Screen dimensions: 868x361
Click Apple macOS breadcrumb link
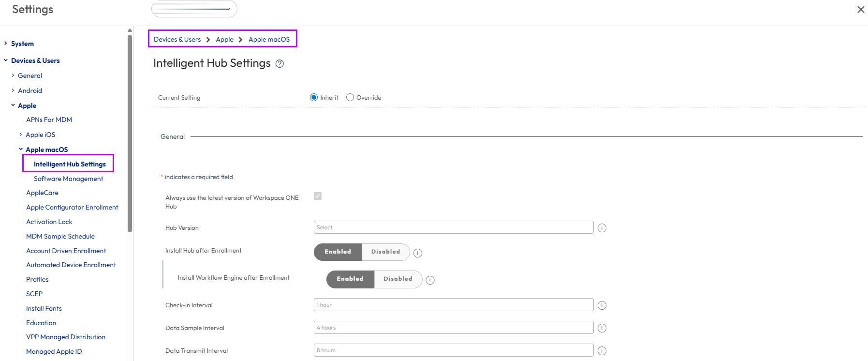269,39
